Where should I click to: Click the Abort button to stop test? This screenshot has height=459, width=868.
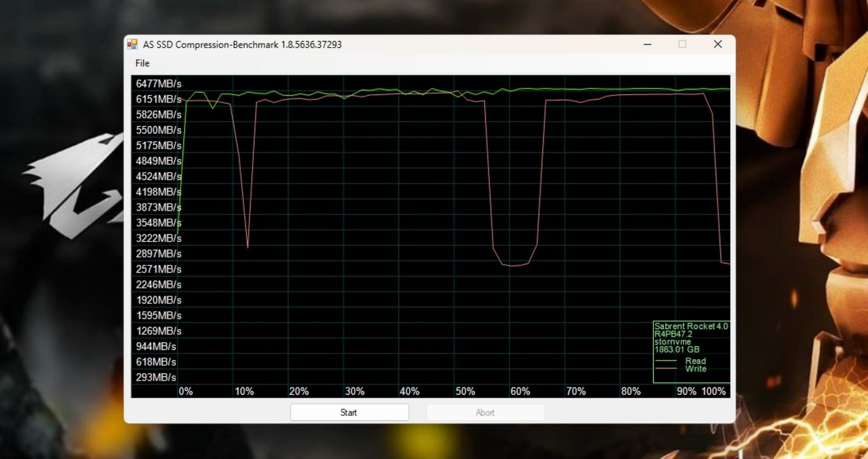[x=485, y=412]
